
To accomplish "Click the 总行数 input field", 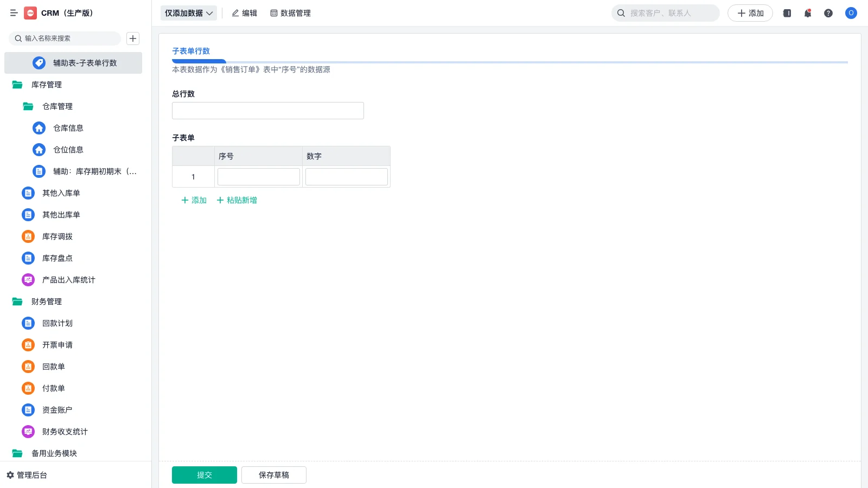I will coord(267,110).
